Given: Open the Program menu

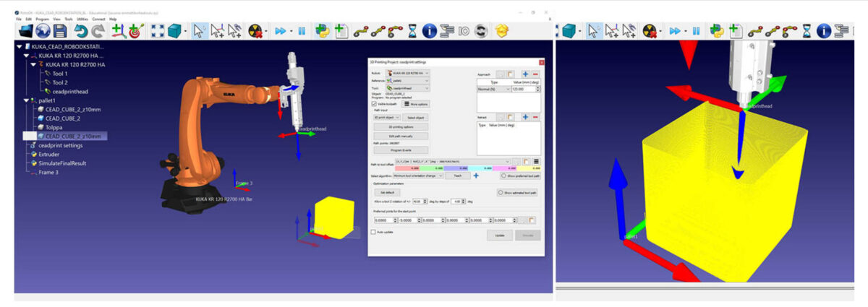Looking at the screenshot, I should click(x=41, y=19).
